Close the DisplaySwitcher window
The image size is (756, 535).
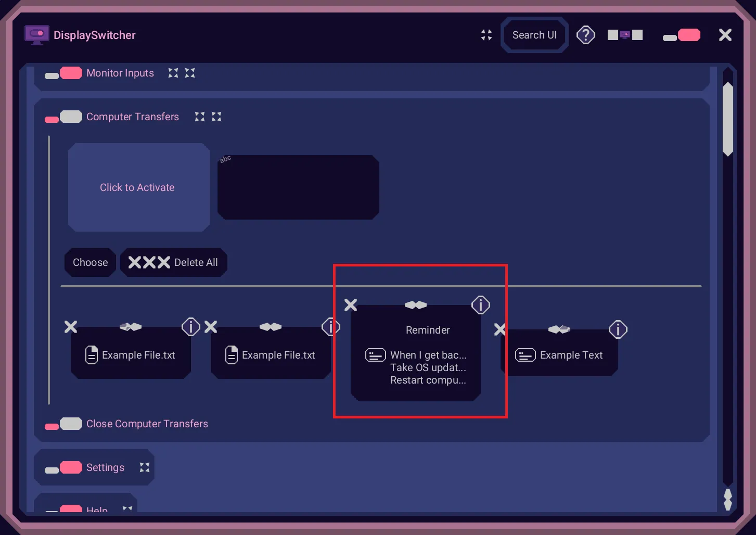725,35
